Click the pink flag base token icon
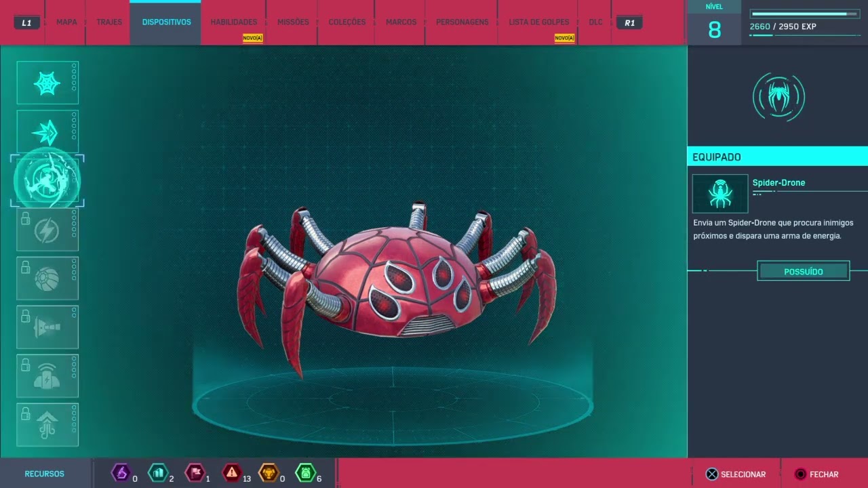Image resolution: width=868 pixels, height=488 pixels. tap(194, 472)
